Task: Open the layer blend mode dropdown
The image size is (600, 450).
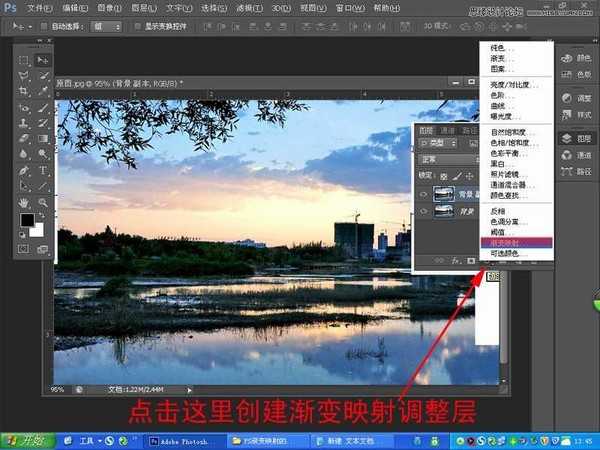Action: click(x=447, y=159)
